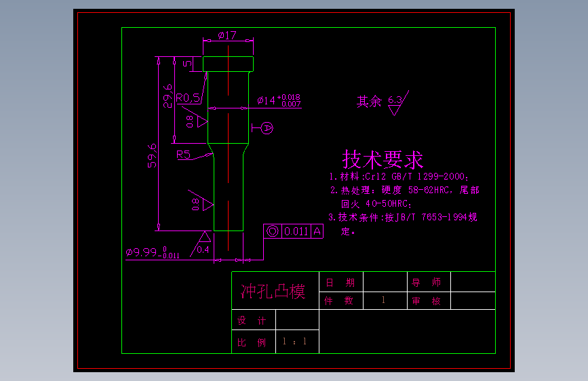Click the 0.011 tolerance value
Screen dimensions: 588x381
coord(296,231)
